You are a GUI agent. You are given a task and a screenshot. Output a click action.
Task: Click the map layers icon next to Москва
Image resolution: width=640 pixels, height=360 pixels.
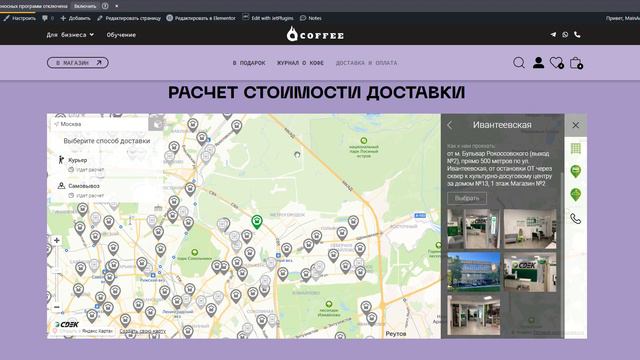pos(156,124)
